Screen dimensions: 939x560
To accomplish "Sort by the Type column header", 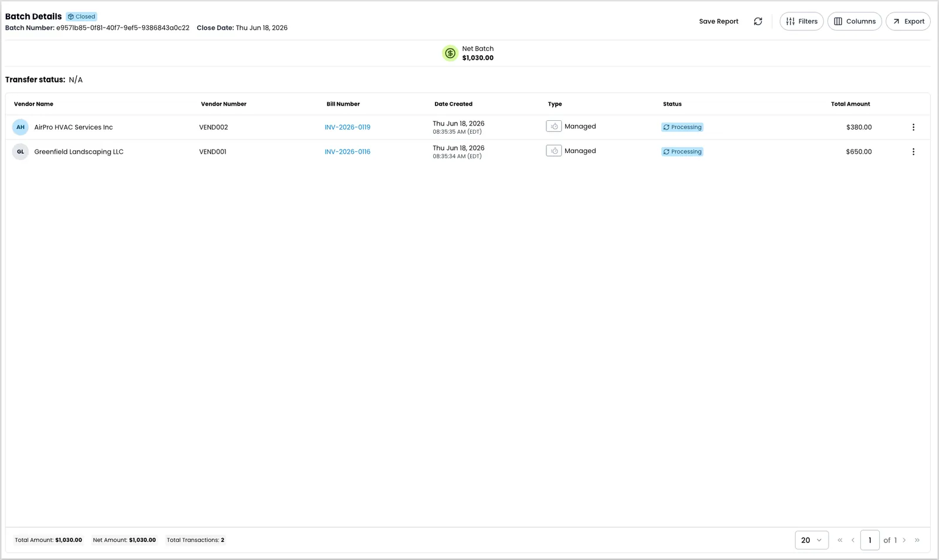I will 555,104.
